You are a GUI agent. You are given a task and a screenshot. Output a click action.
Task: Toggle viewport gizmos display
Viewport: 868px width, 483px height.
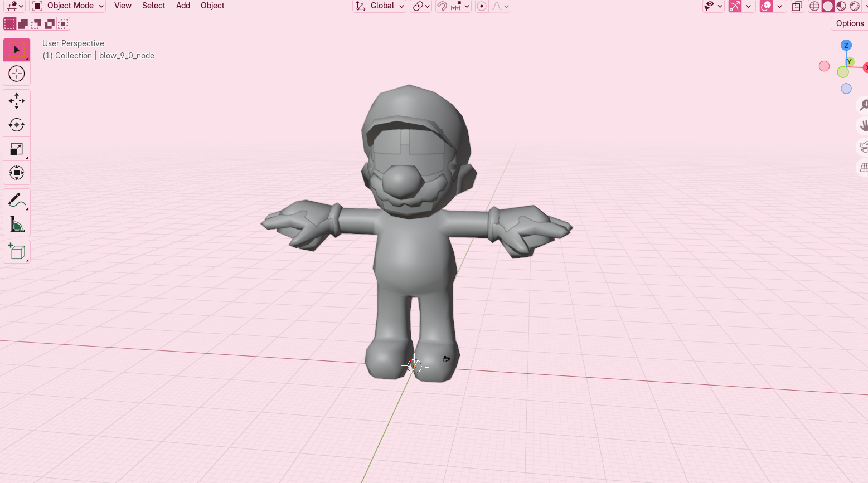coord(735,6)
